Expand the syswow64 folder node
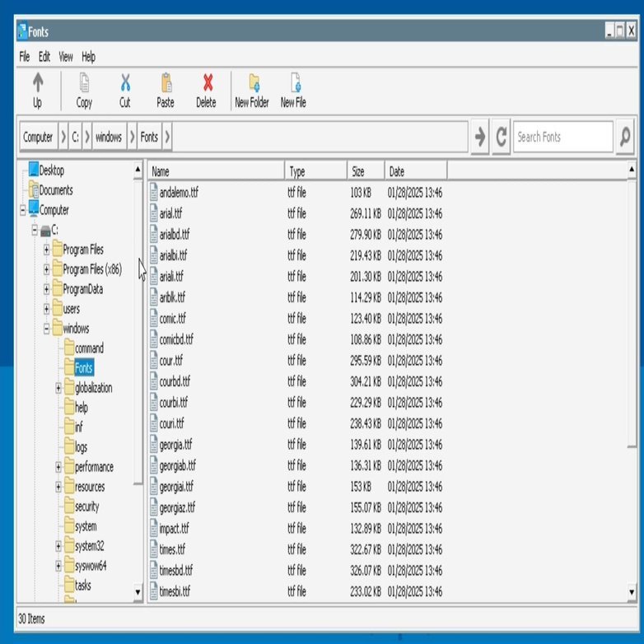The height and width of the screenshot is (644, 644). 58,566
